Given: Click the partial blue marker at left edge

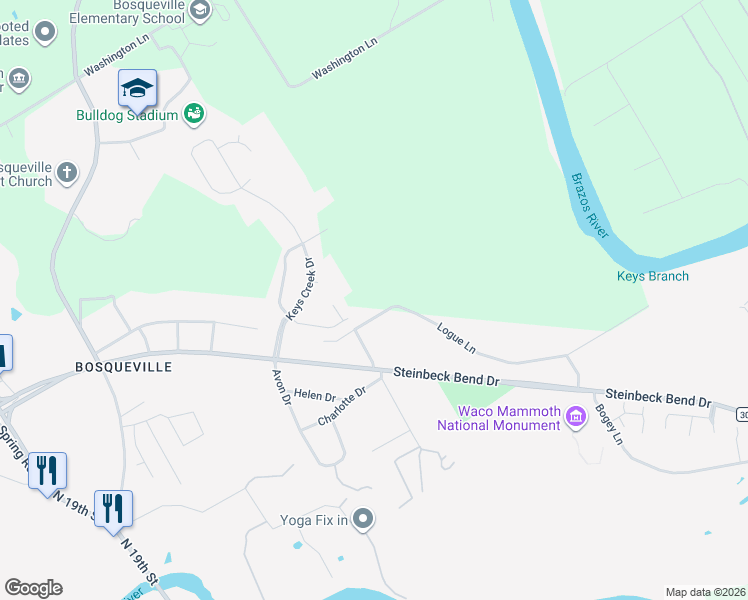Looking at the screenshot, I should tap(5, 355).
